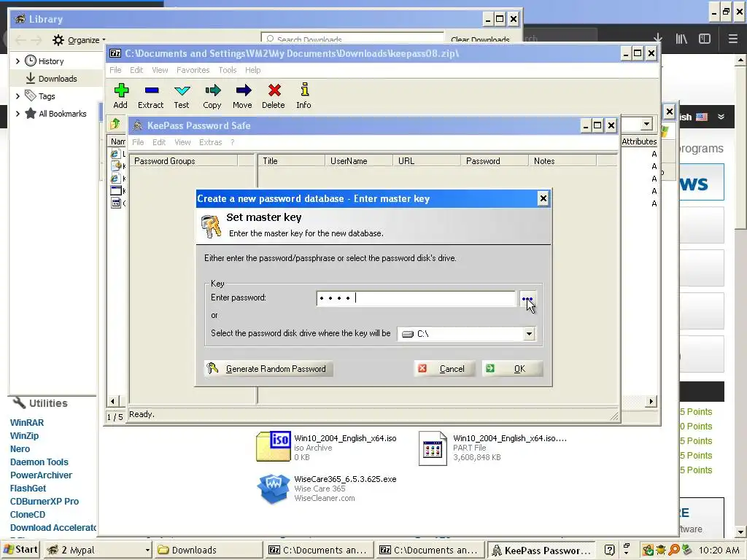Click the Move icon in 7-Zip toolbar
Image resolution: width=747 pixels, height=560 pixels.
click(x=243, y=90)
